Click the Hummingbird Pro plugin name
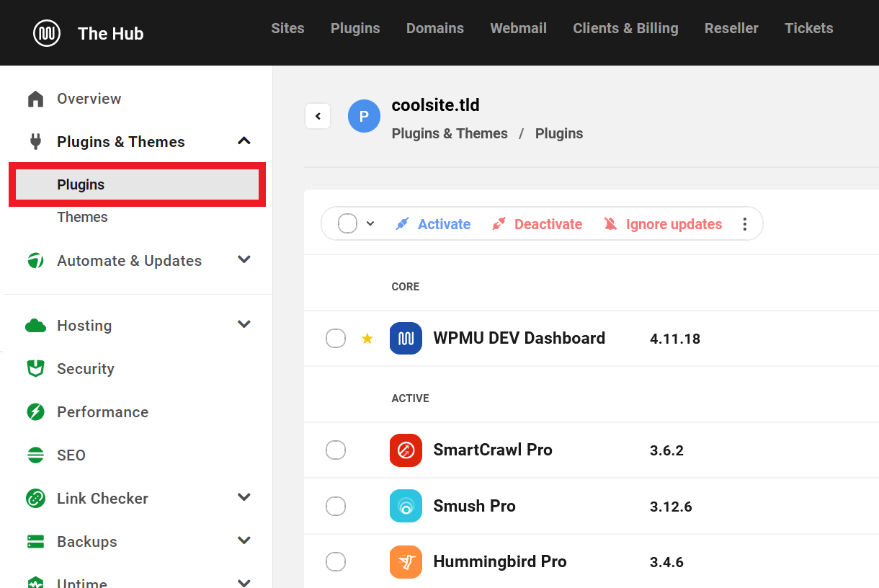 tap(500, 562)
